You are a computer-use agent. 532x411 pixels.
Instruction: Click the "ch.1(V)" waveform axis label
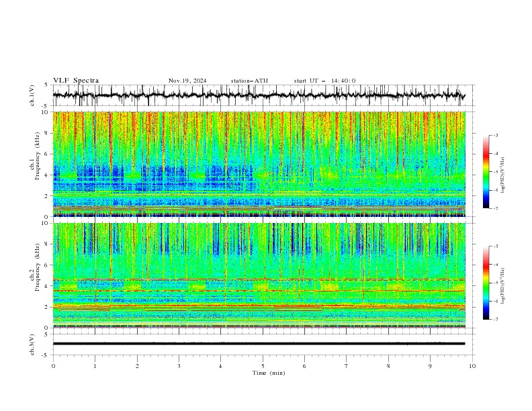32,95
